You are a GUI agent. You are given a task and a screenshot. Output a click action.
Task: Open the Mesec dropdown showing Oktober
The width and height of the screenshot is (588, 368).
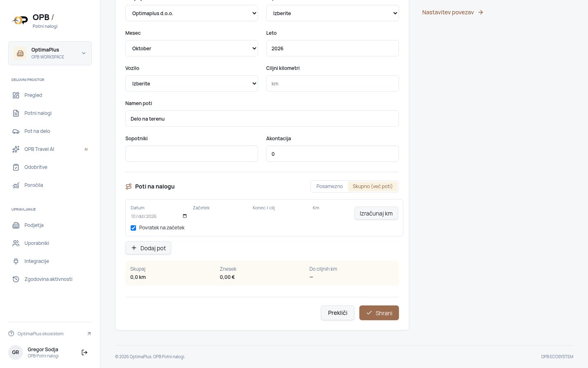click(x=192, y=48)
